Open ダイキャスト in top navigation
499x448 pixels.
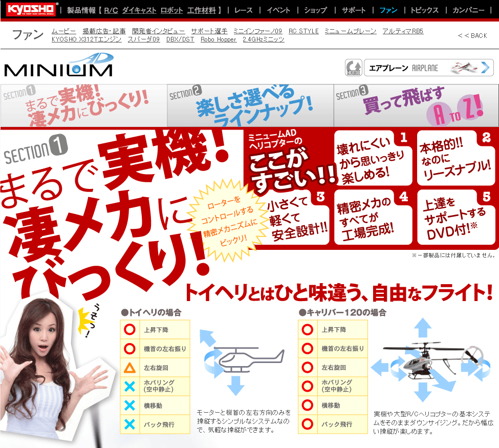pyautogui.click(x=139, y=11)
